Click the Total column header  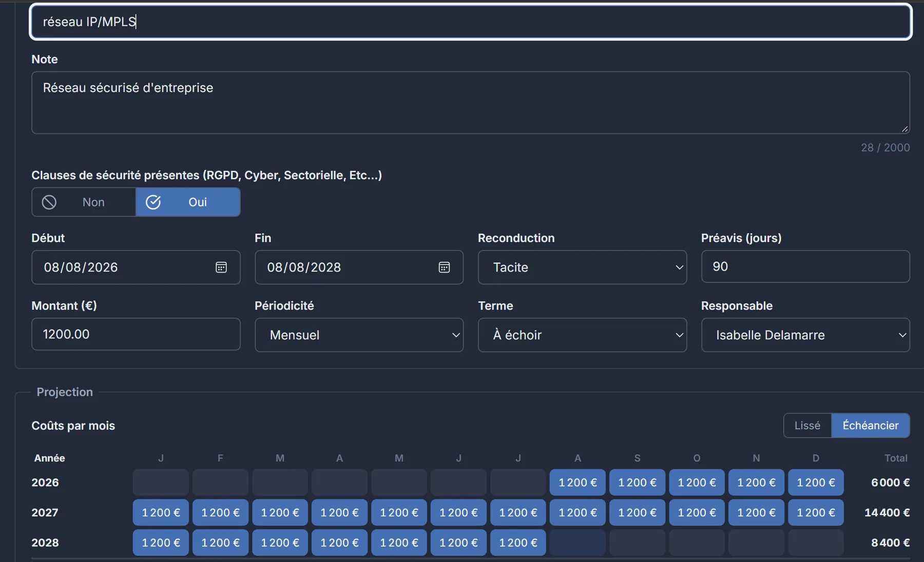896,458
